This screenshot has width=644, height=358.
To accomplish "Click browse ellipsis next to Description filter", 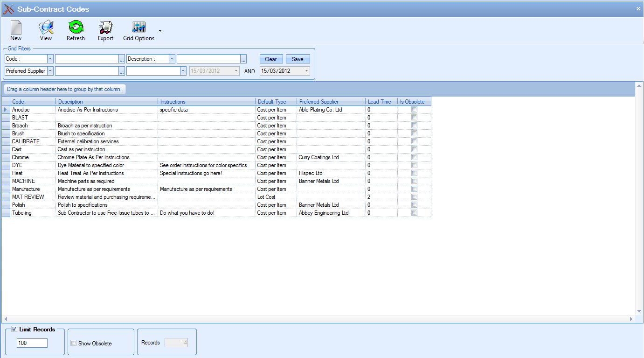I will [243, 59].
